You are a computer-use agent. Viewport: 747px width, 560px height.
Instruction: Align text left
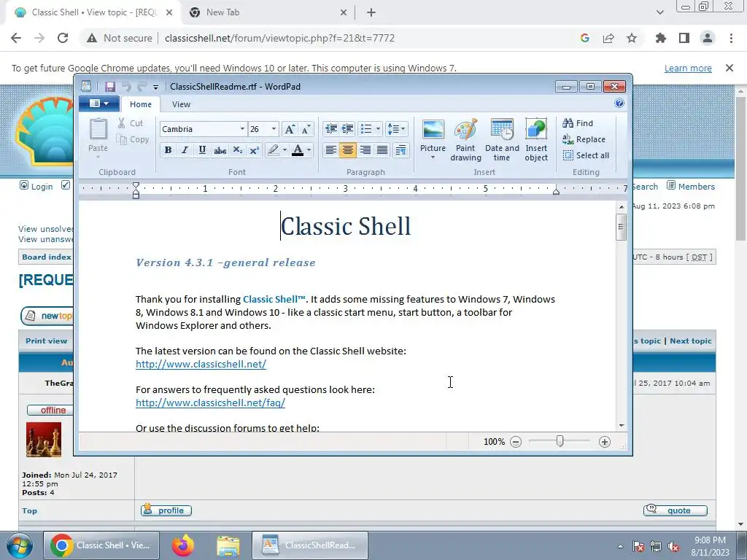[330, 150]
